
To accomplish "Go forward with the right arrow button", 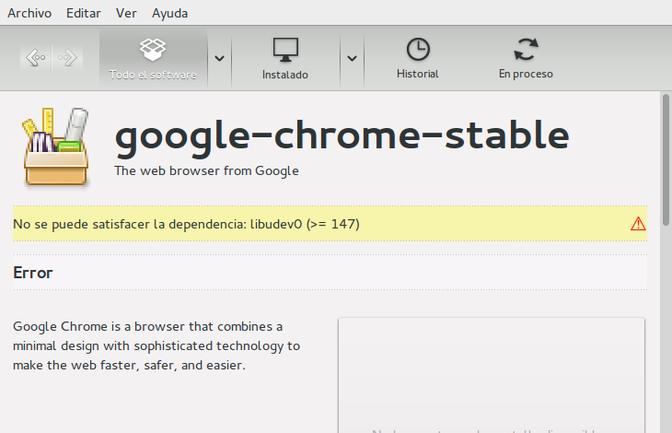I will [x=69, y=58].
